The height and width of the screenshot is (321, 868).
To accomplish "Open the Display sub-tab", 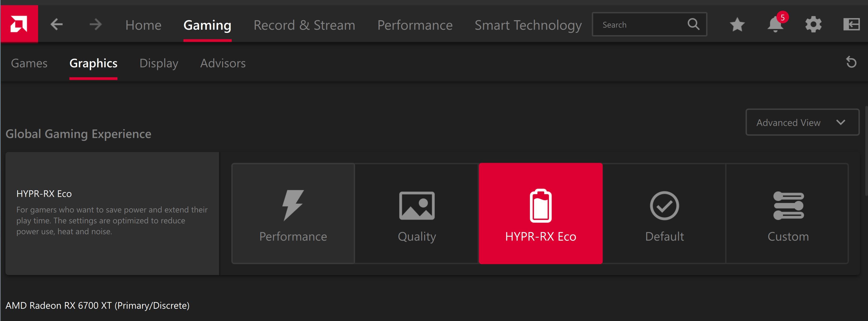I will coord(159,63).
